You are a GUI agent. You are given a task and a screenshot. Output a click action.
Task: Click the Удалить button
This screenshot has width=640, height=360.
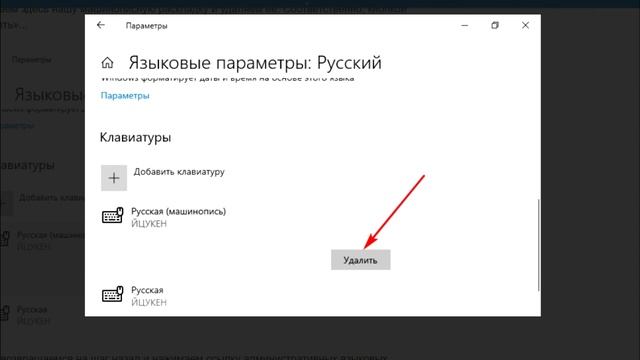(360, 260)
